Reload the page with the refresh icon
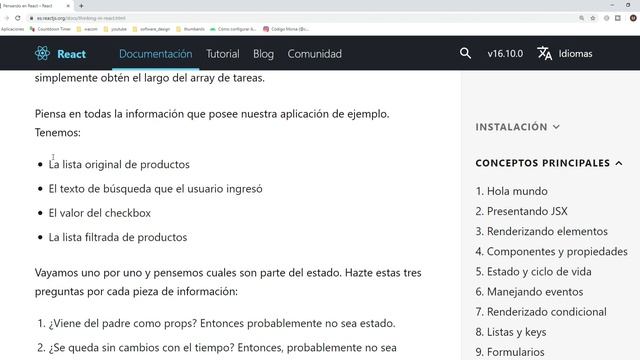The width and height of the screenshot is (640, 360). pyautogui.click(x=18, y=18)
